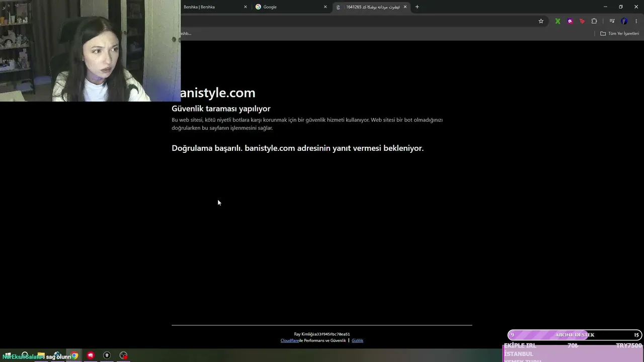
Task: Open the Tüm Yer İşaretleri bookmarks folder
Action: pyautogui.click(x=620, y=34)
